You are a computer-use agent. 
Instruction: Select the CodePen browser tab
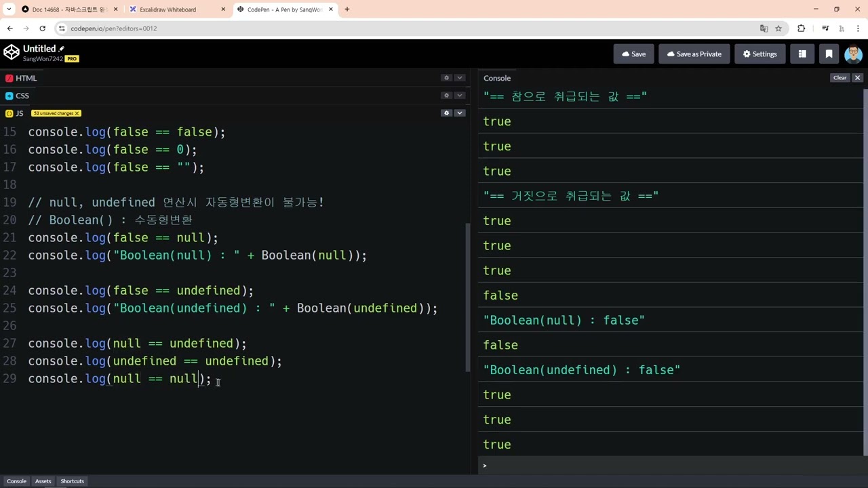(x=285, y=9)
